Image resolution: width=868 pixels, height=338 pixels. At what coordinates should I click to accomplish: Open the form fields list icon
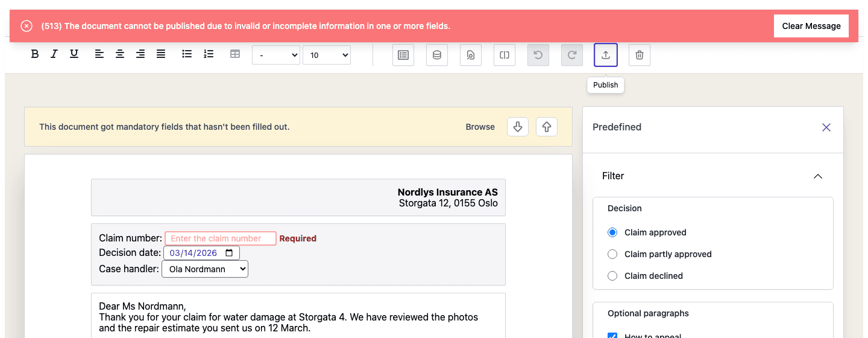[403, 55]
